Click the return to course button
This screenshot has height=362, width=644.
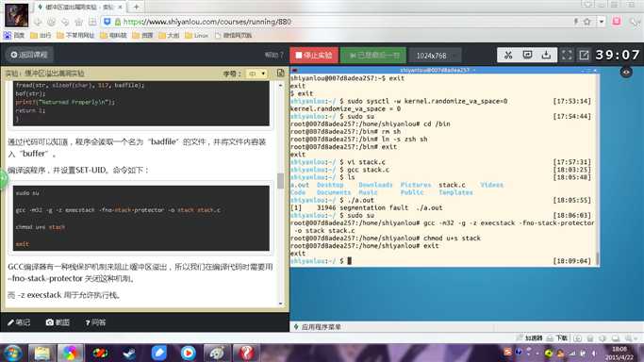(x=29, y=55)
